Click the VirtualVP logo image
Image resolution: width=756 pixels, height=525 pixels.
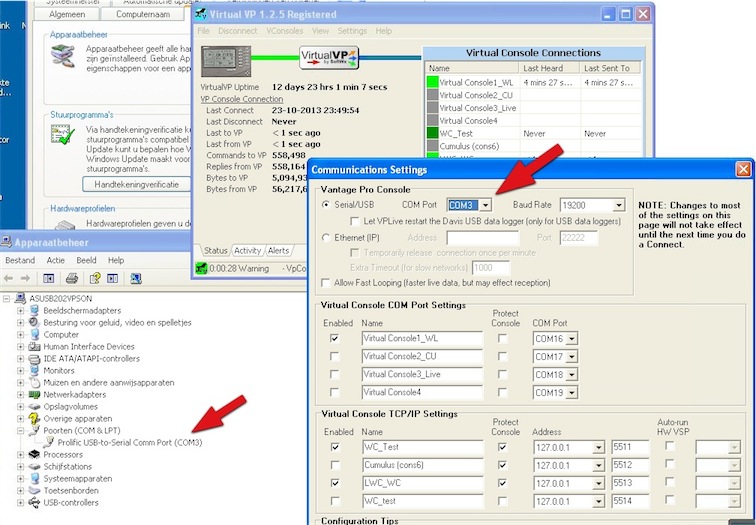coord(329,57)
